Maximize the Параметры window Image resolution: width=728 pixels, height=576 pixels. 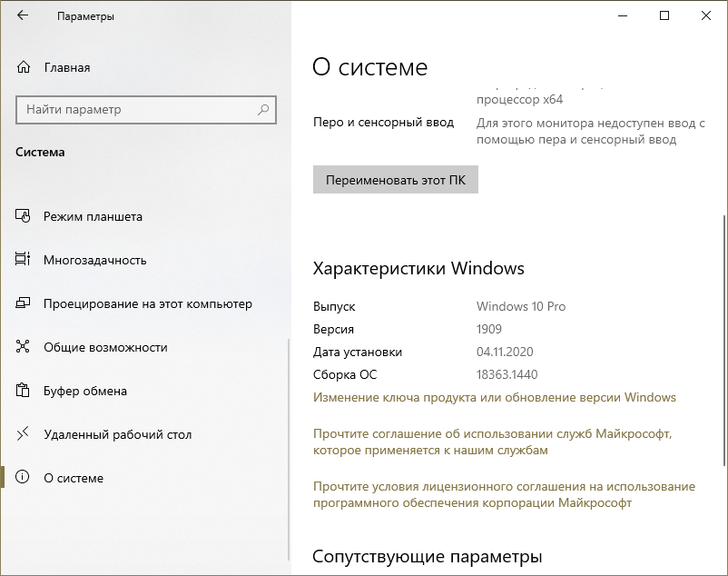(664, 15)
